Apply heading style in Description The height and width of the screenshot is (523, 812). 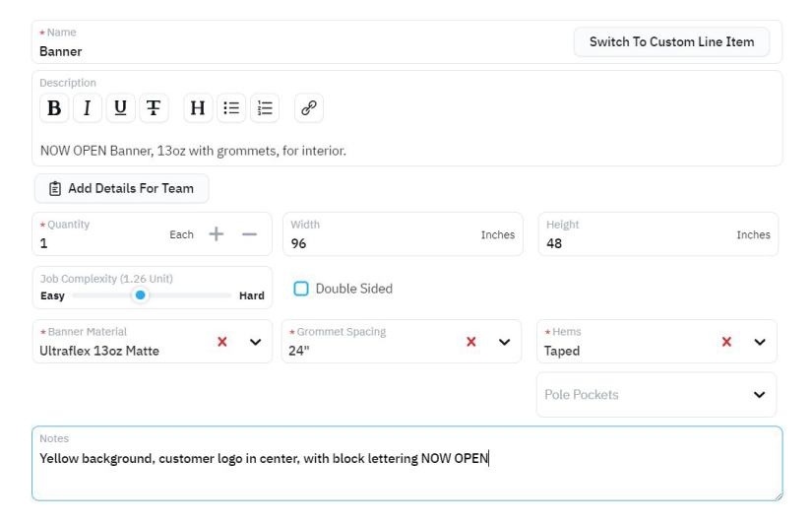click(x=198, y=107)
